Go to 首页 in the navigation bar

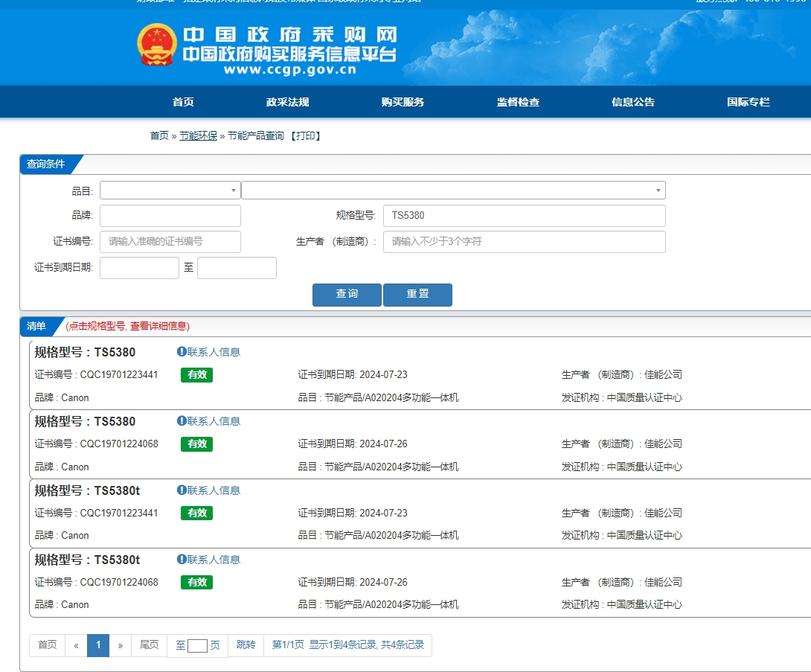click(183, 102)
